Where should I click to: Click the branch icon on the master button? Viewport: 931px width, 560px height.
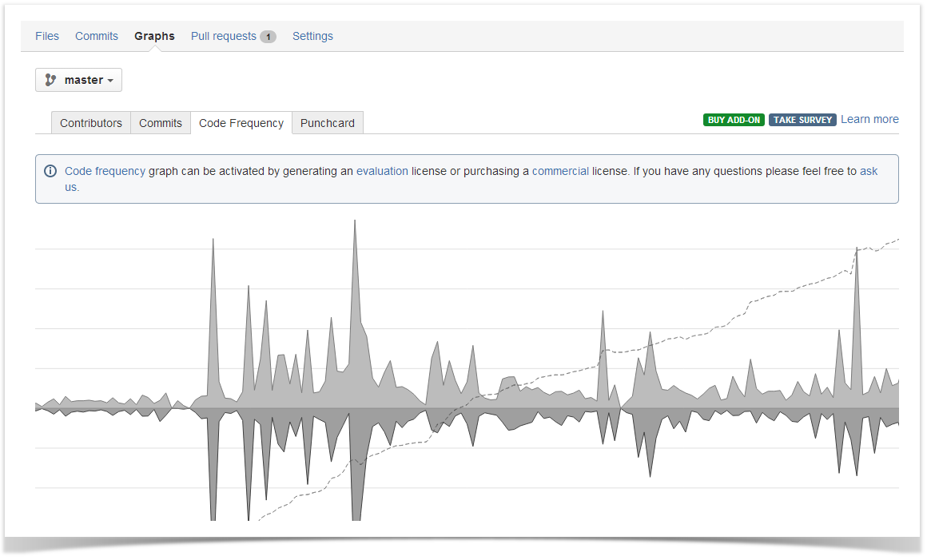pyautogui.click(x=50, y=80)
